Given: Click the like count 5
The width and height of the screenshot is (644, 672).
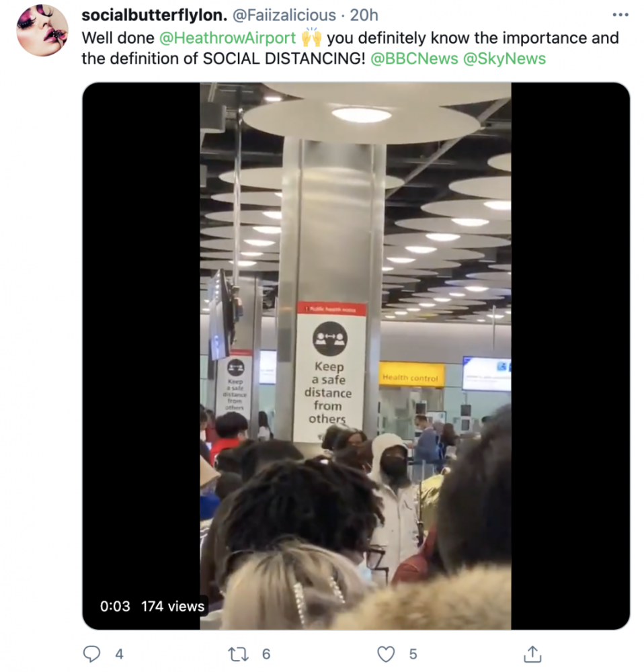Looking at the screenshot, I should click(413, 654).
